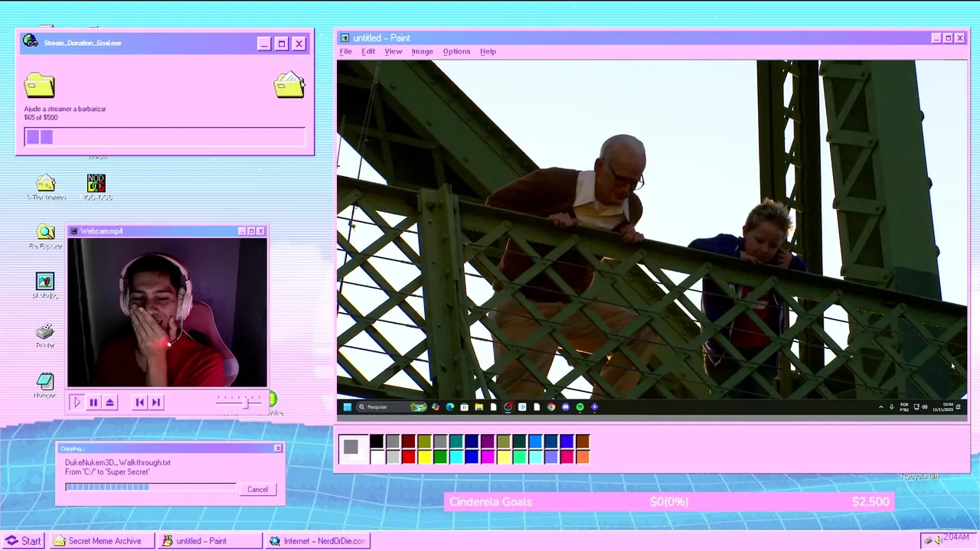Pause the Webcam.mp4 video
The height and width of the screenshot is (551, 980).
coord(93,402)
